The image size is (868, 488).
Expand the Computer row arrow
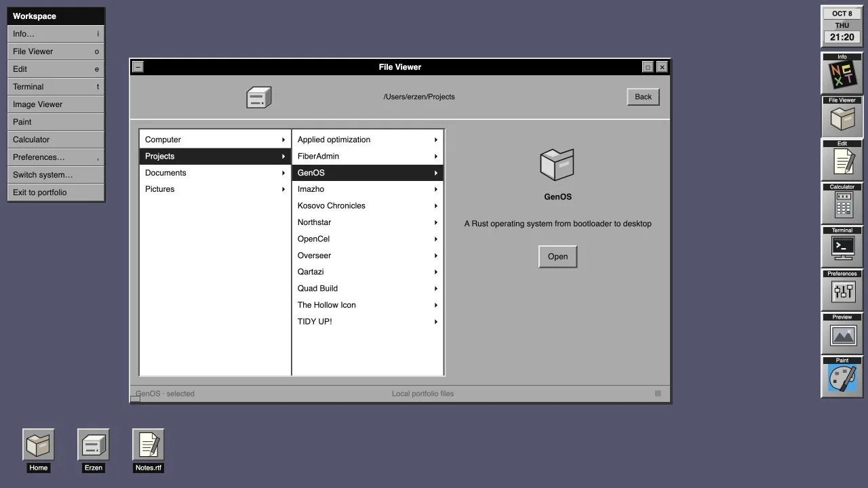283,140
